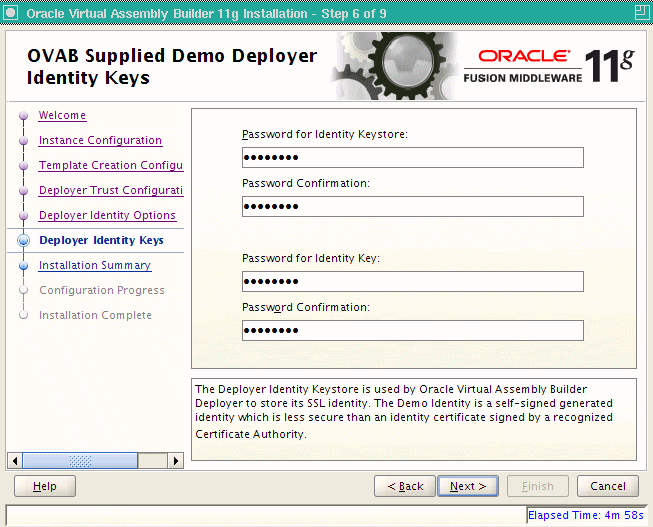Click the left arrow of navigation scrollbar
Screen dimensions: 653x527
[15, 461]
